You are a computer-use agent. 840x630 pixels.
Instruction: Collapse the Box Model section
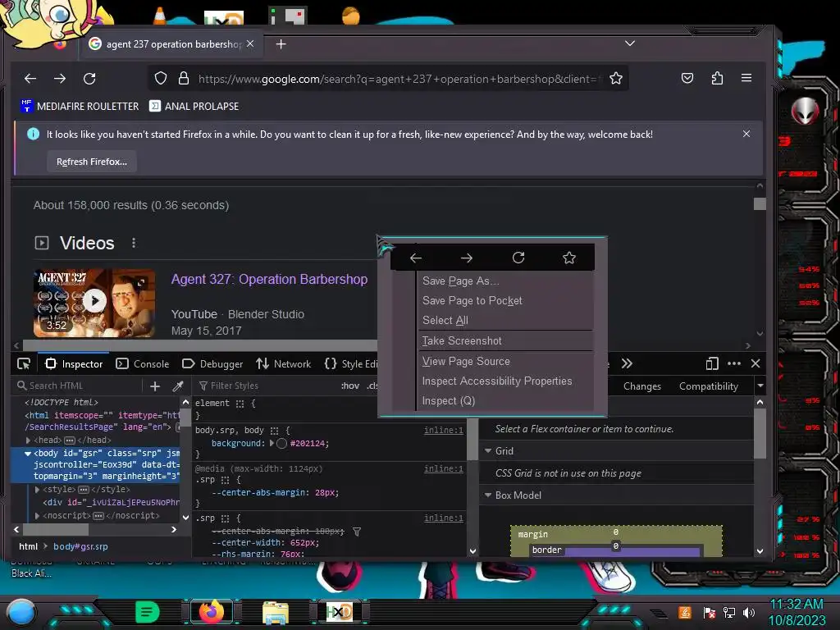click(x=488, y=495)
